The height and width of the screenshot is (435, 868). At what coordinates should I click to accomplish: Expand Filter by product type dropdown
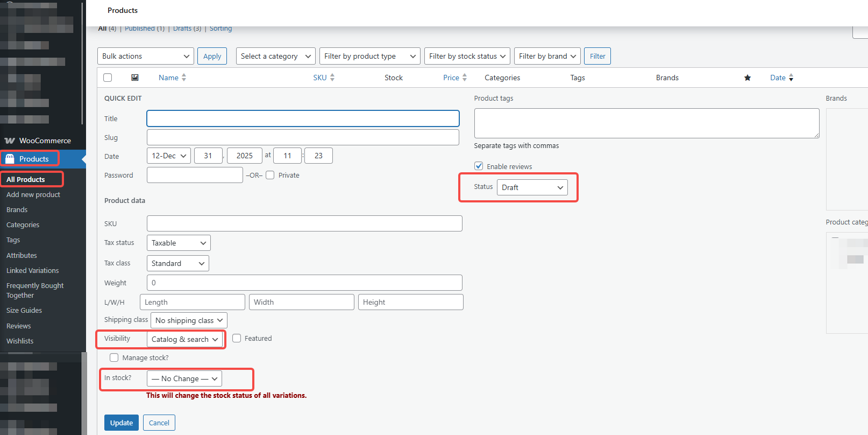(370, 56)
